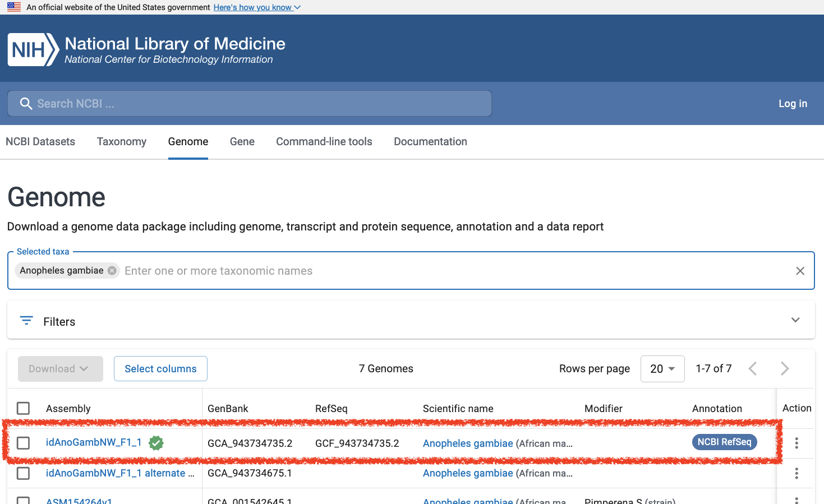
Task: Click the 7 Genomes count text
Action: (386, 369)
